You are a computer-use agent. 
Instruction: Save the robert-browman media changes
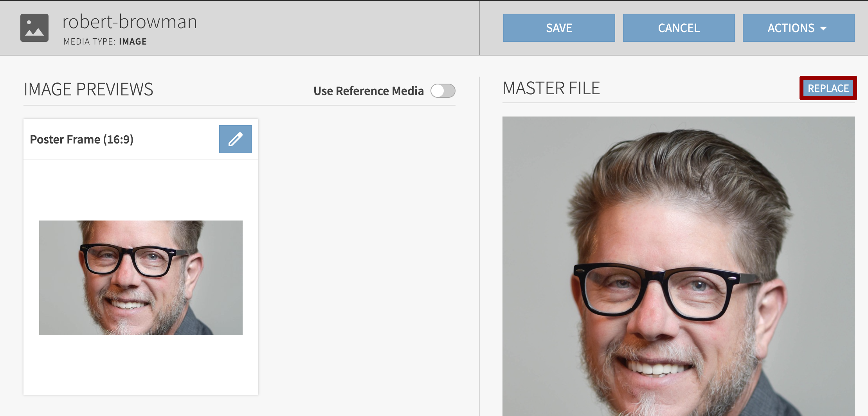559,28
